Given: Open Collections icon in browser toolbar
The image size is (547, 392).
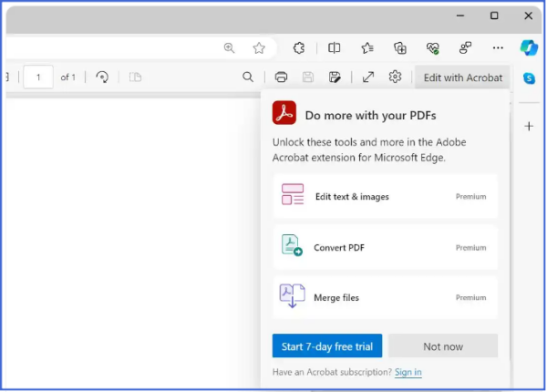Looking at the screenshot, I should pos(399,48).
